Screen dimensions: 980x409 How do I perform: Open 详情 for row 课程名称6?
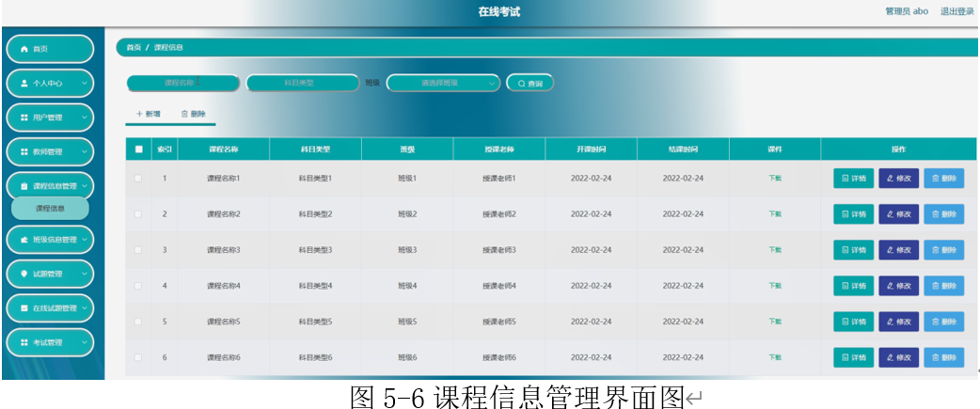pyautogui.click(x=853, y=357)
